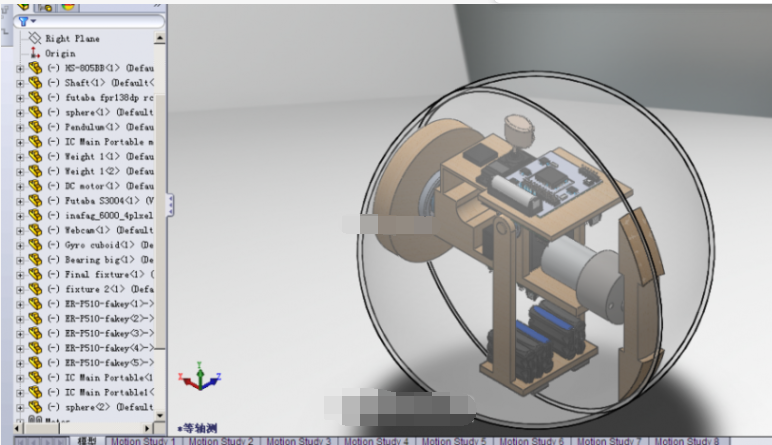
Task: Click the tree scrollbar down arrow
Action: pyautogui.click(x=160, y=415)
